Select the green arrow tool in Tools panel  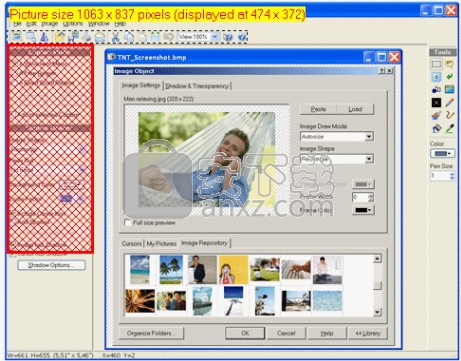click(x=449, y=77)
